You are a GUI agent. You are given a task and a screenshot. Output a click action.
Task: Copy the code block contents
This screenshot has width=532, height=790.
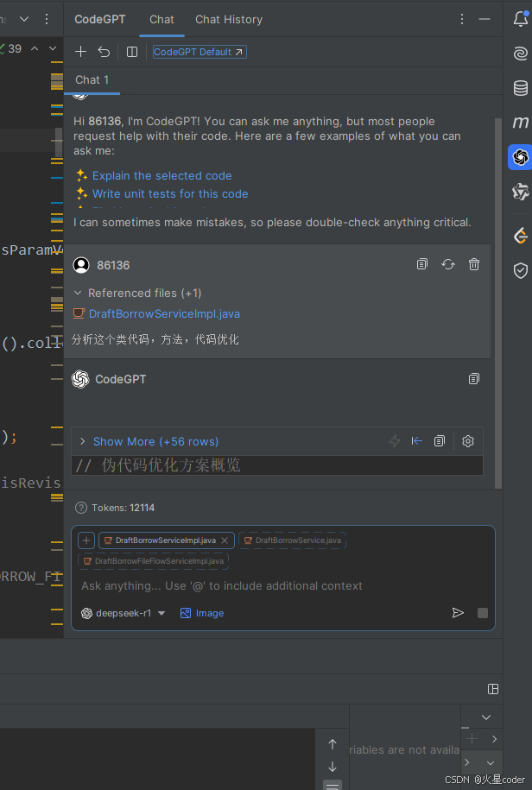pos(440,441)
